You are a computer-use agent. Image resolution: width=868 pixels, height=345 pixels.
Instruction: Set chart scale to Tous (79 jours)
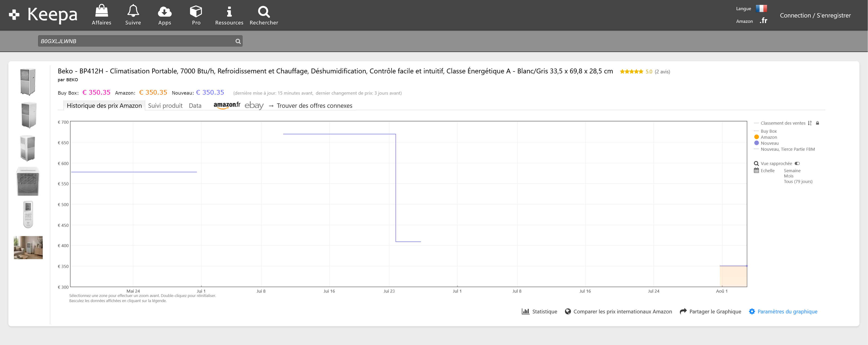(x=798, y=181)
